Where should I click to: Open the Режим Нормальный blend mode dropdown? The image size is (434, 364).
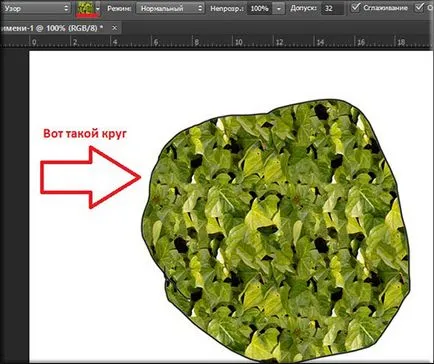[x=170, y=8]
